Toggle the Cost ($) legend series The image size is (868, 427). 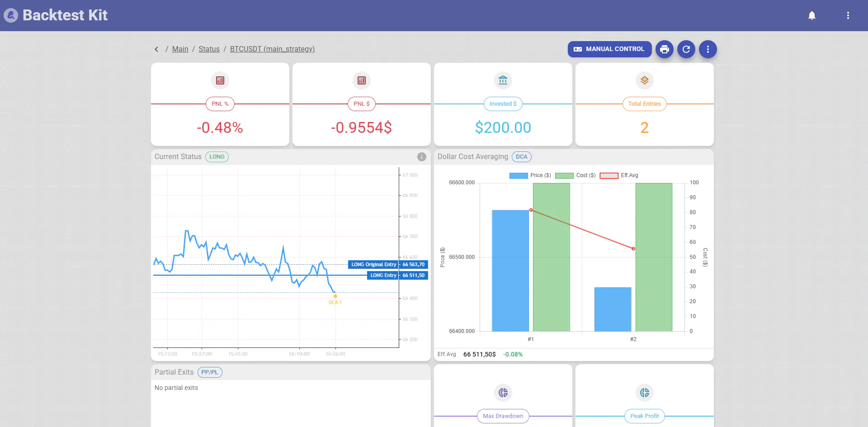click(x=575, y=175)
